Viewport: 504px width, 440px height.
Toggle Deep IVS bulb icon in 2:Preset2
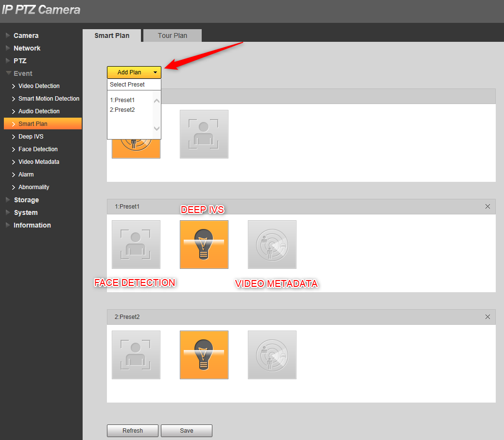click(x=204, y=355)
